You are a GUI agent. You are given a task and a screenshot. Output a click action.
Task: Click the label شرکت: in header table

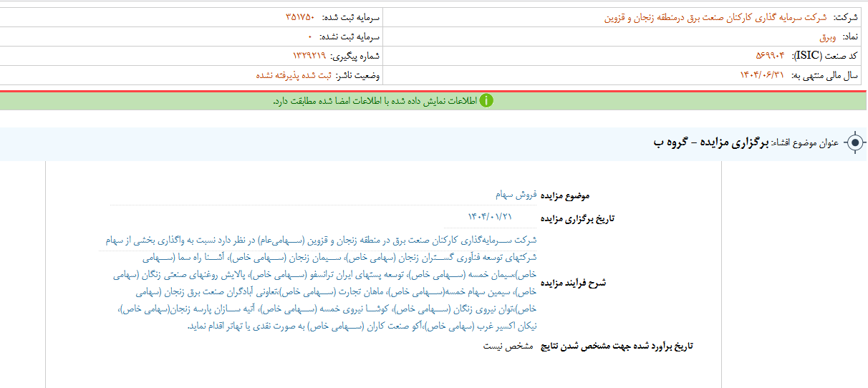pos(847,18)
